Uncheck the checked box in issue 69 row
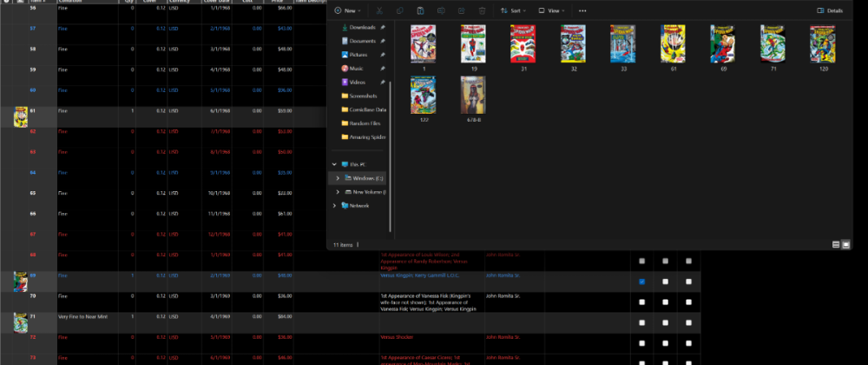The image size is (868, 365). pyautogui.click(x=641, y=282)
